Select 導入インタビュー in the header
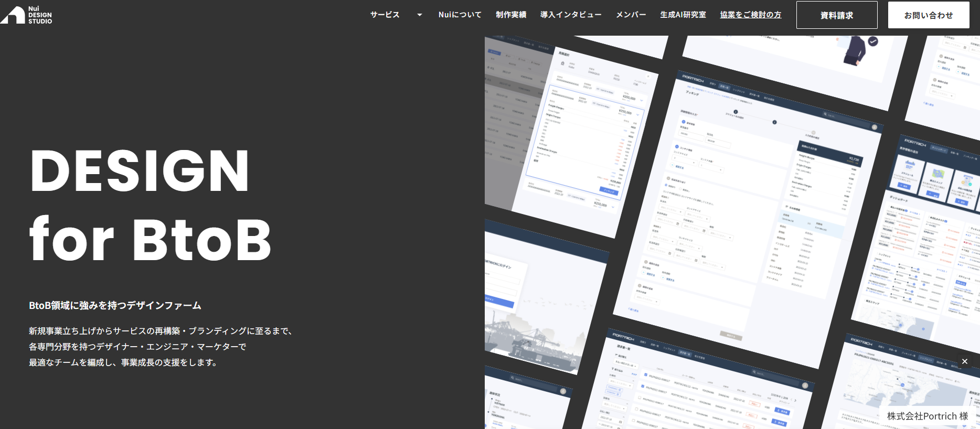This screenshot has height=429, width=980. coord(571,15)
